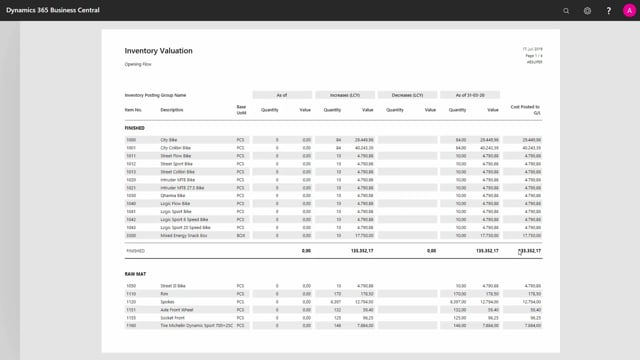The image size is (640, 360).
Task: Click the Page 1 / 4 indicator
Action: (x=534, y=56)
